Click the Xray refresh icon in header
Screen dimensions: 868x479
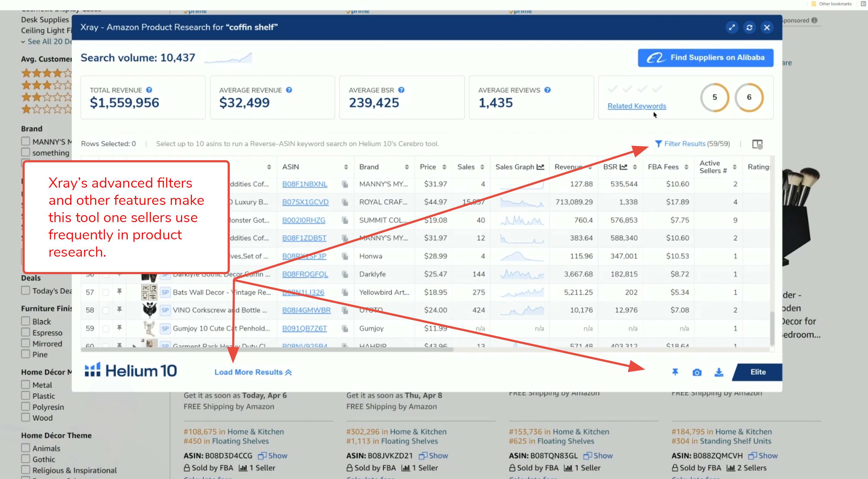point(749,27)
